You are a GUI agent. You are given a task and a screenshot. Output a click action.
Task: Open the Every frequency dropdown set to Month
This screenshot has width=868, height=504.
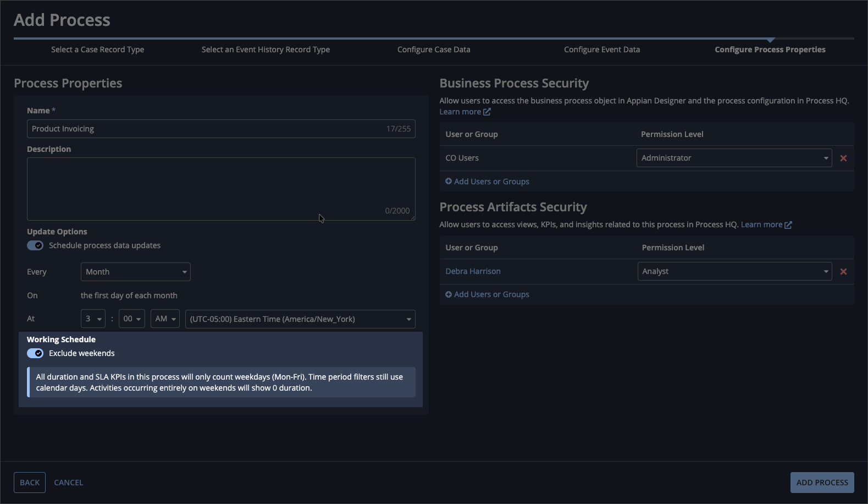pos(136,272)
